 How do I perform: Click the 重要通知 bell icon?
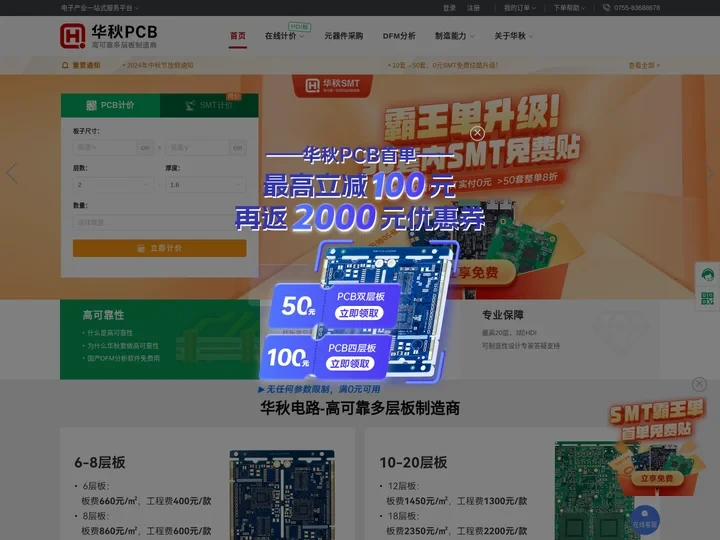(65, 65)
